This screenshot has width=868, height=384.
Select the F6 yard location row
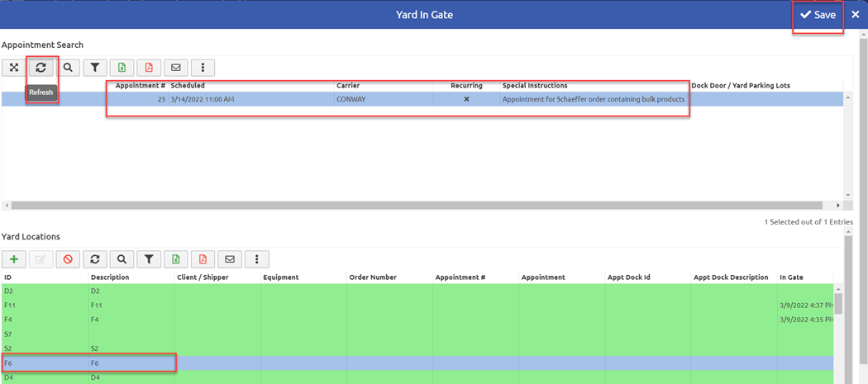coord(418,363)
